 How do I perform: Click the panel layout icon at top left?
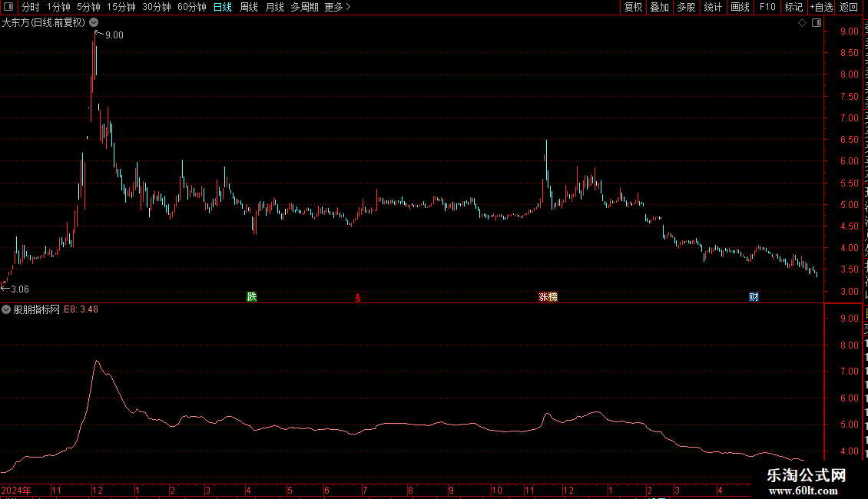[8, 7]
